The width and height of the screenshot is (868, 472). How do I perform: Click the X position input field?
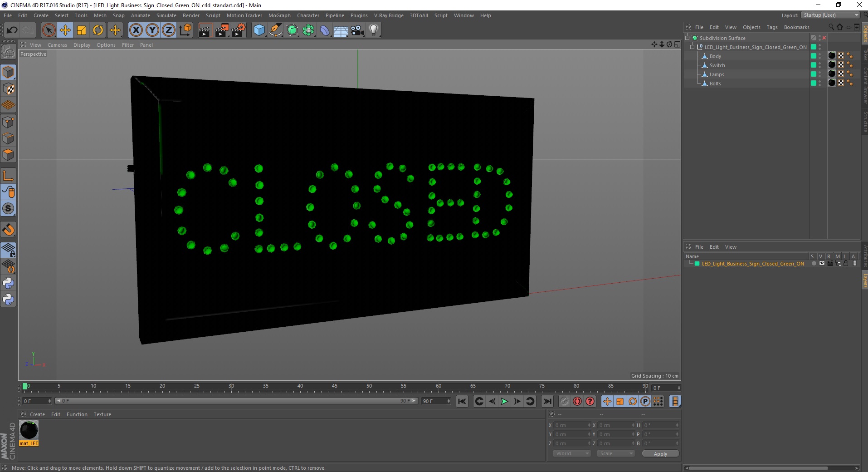572,425
